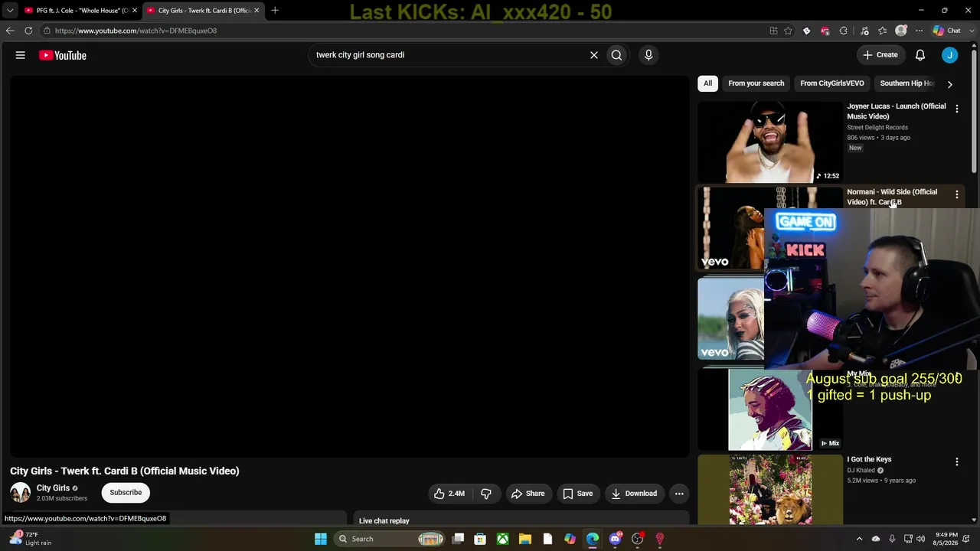
Task: Open Xbox app from taskbar
Action: [x=503, y=539]
